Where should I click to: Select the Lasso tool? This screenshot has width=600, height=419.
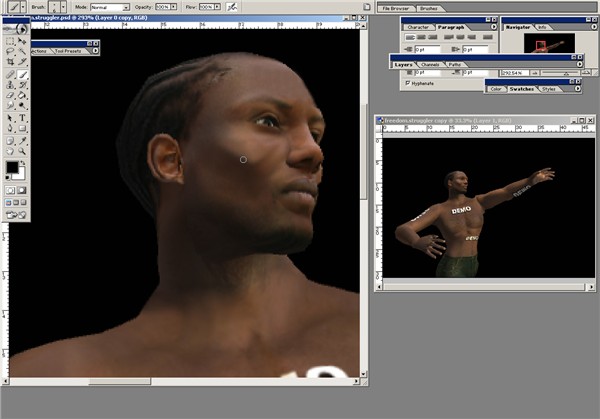[10, 51]
